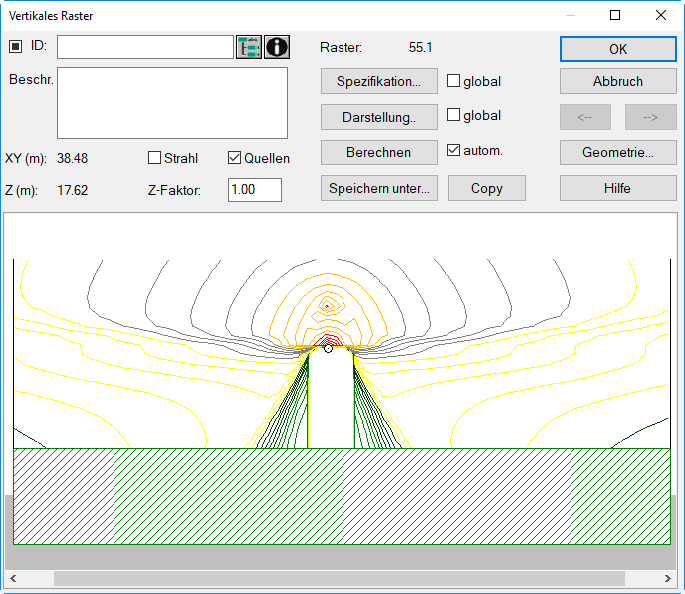Tick global checkbox beside Darstellung

pos(453,115)
